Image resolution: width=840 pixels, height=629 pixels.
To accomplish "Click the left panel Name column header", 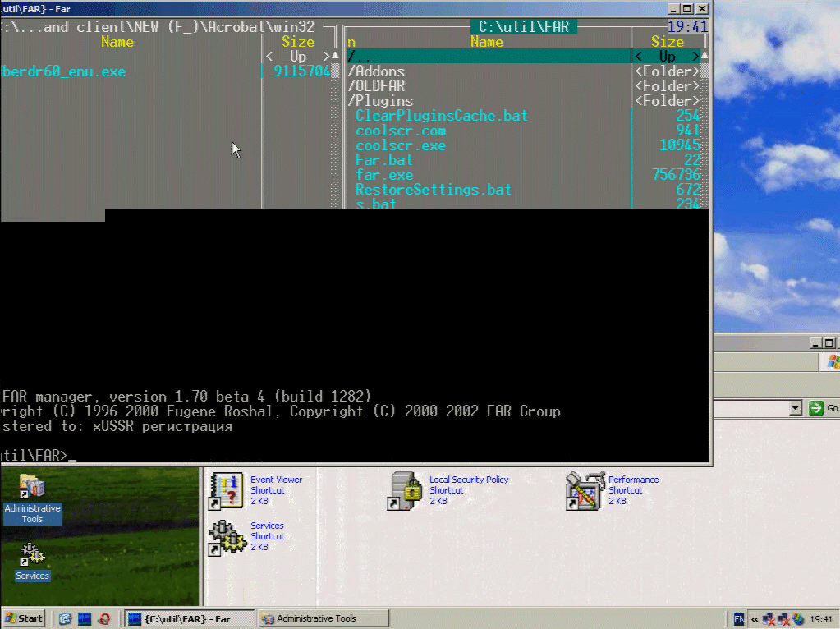I will [117, 42].
